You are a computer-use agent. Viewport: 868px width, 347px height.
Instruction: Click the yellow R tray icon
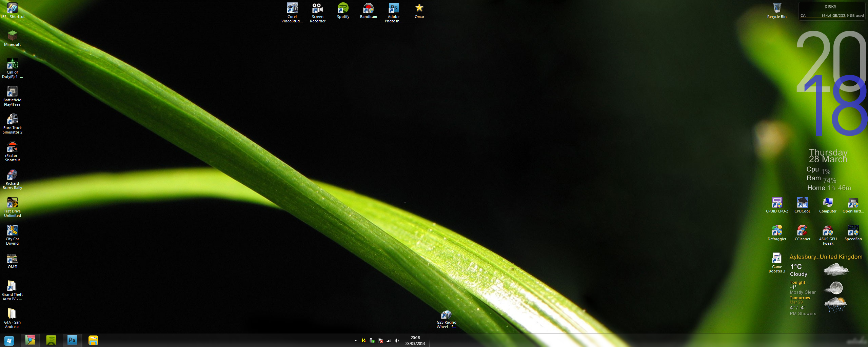pos(364,341)
